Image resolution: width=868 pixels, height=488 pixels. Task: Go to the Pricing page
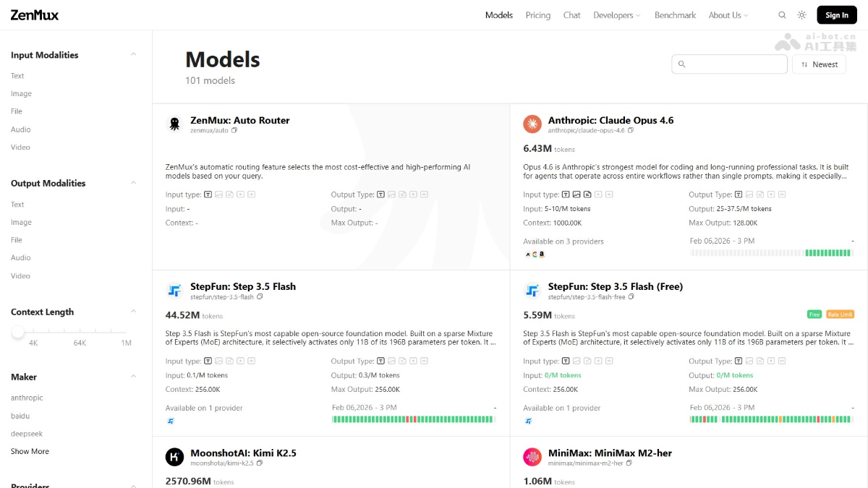click(x=537, y=15)
